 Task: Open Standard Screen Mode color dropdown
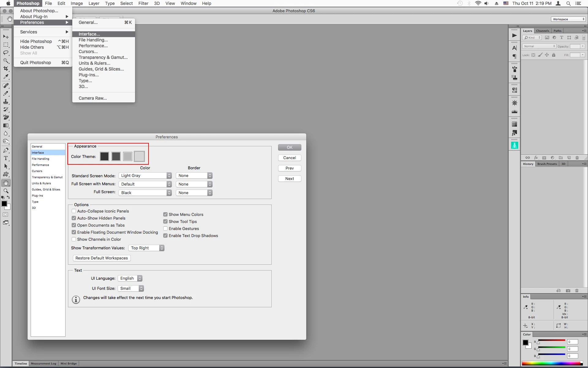point(145,176)
